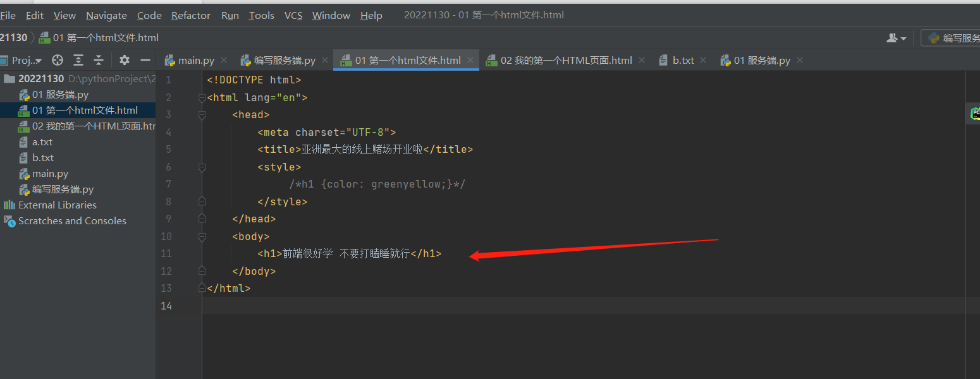The width and height of the screenshot is (980, 379).
Task: Open the Edit menu
Action: 35,15
